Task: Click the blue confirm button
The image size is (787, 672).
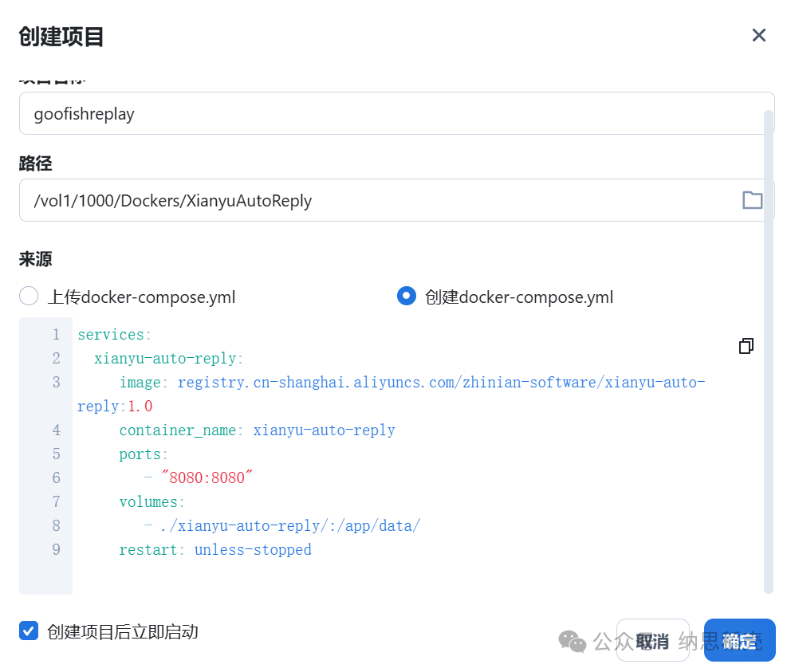Action: (739, 640)
